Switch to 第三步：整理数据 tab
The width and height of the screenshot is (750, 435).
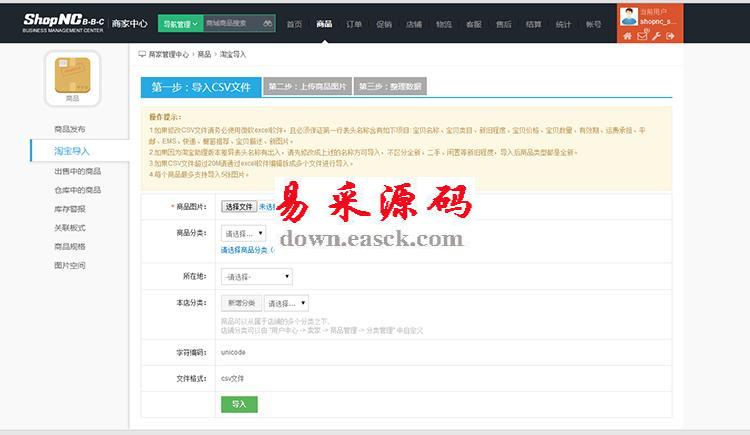[390, 87]
